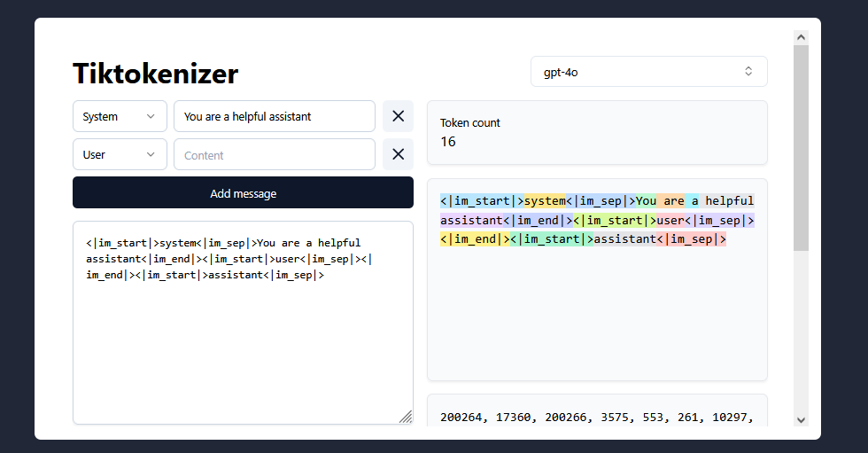The width and height of the screenshot is (868, 453).
Task: Click the up-down chevron in gpt-4o selector
Action: [x=748, y=72]
